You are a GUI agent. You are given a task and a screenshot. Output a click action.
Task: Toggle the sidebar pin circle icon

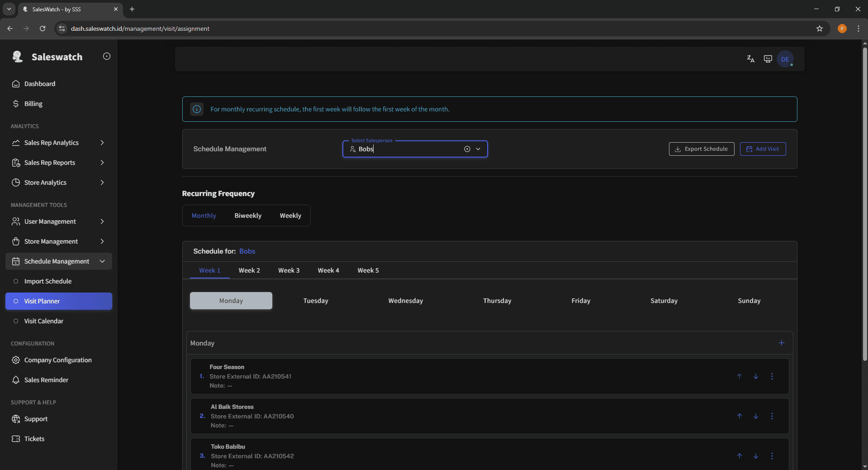pos(107,56)
